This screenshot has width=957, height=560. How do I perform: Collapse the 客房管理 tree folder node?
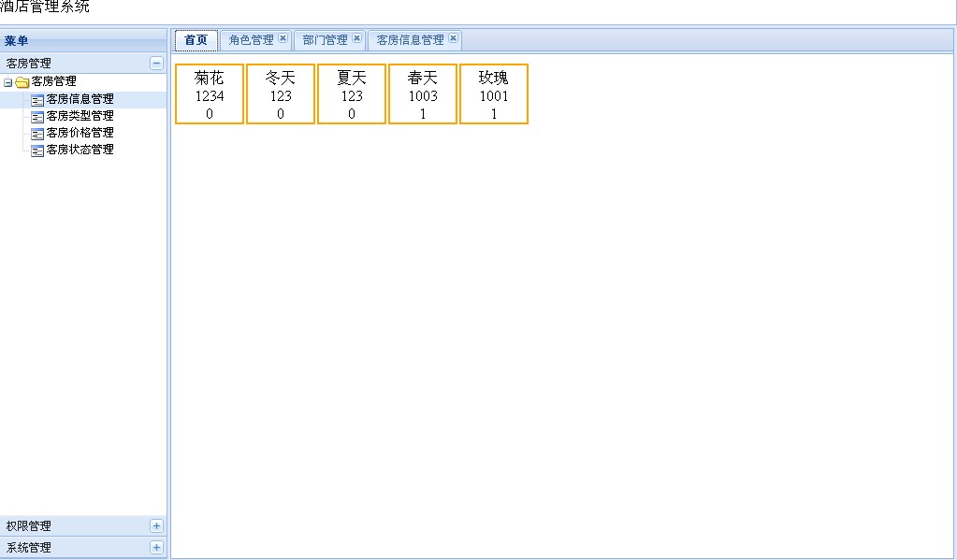point(8,82)
